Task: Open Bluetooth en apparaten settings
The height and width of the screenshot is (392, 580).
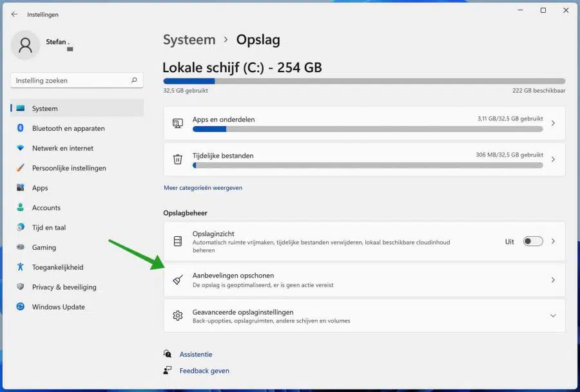Action: click(x=77, y=128)
